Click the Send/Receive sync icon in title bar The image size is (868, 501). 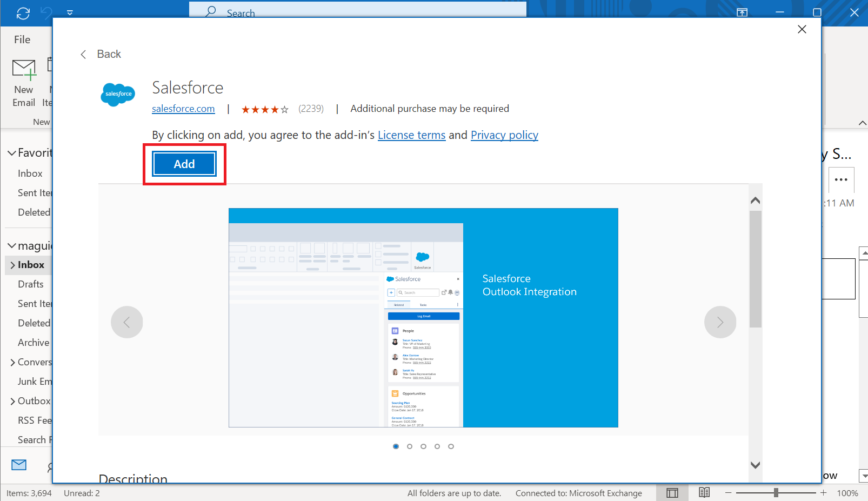point(23,13)
